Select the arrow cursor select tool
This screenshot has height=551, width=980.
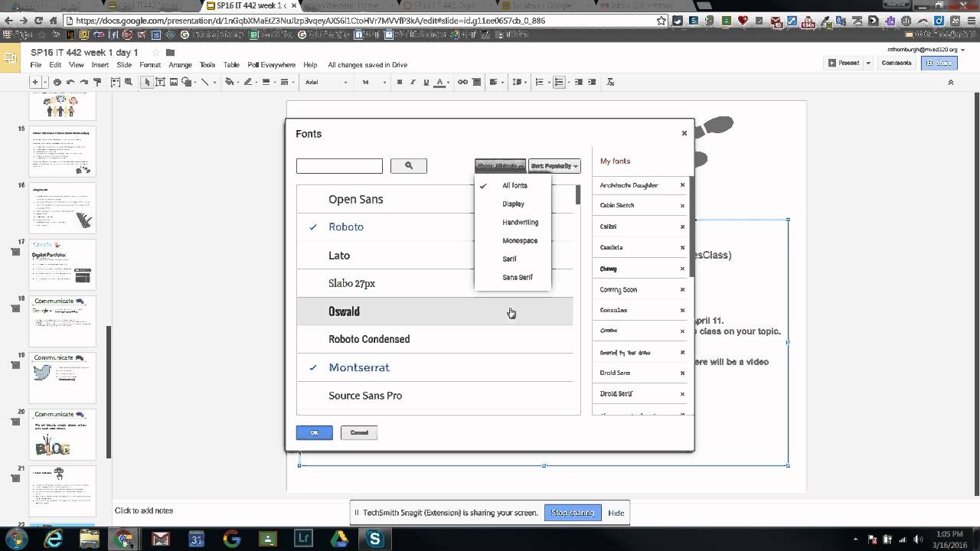(147, 82)
